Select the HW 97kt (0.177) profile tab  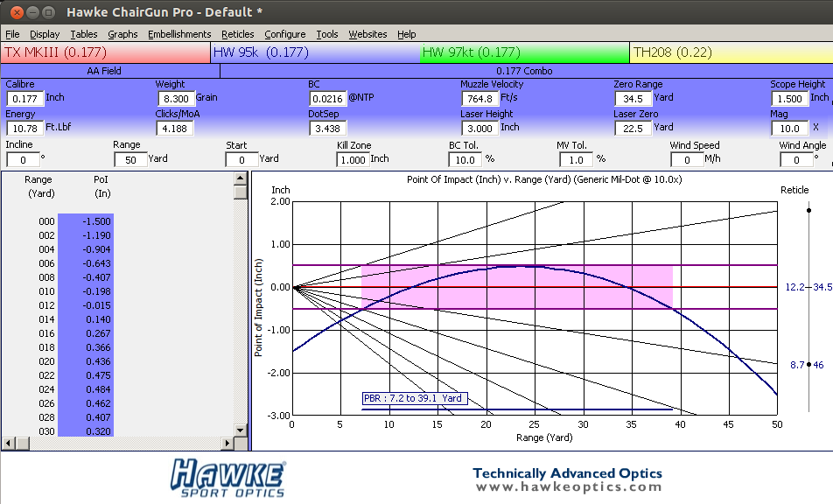[524, 52]
